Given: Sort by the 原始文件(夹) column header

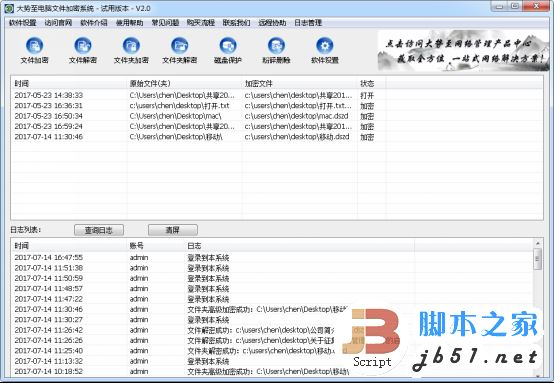Looking at the screenshot, I should (184, 83).
